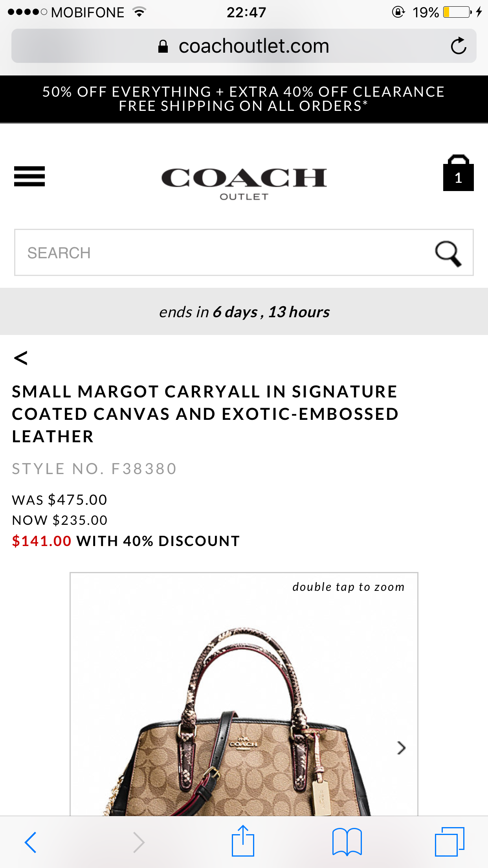488x868 pixels.
Task: Type in the SEARCH field
Action: coord(220,253)
